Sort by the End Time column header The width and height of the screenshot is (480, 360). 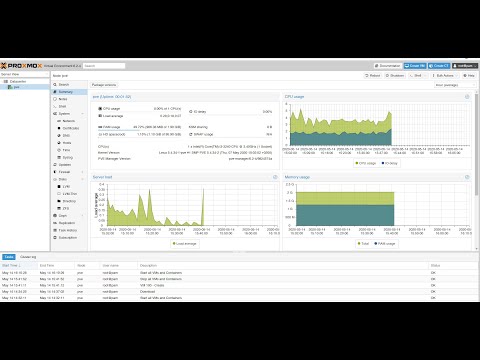[x=56, y=266]
